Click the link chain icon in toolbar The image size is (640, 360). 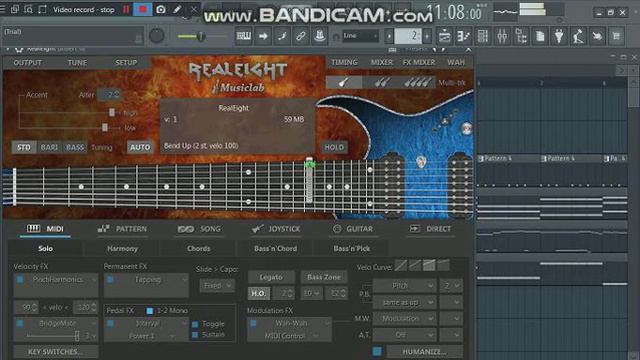coord(301,36)
